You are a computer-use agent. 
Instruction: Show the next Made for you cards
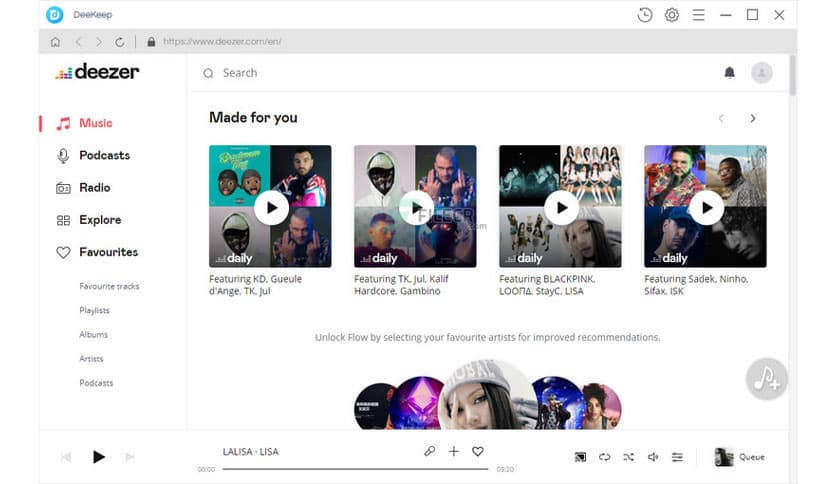pyautogui.click(x=753, y=118)
